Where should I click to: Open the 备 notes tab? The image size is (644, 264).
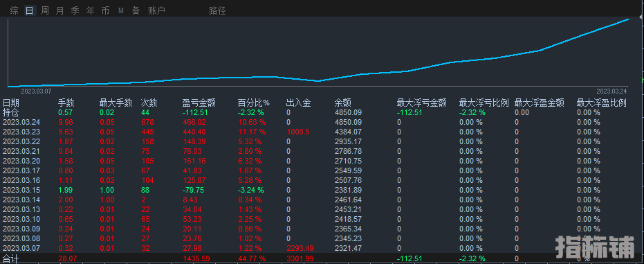pos(136,10)
